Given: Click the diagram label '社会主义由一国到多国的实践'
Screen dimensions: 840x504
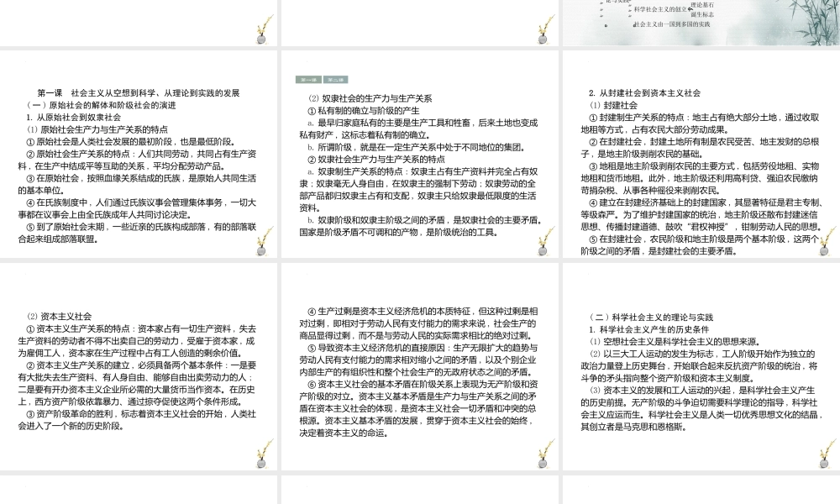Looking at the screenshot, I should [x=672, y=24].
